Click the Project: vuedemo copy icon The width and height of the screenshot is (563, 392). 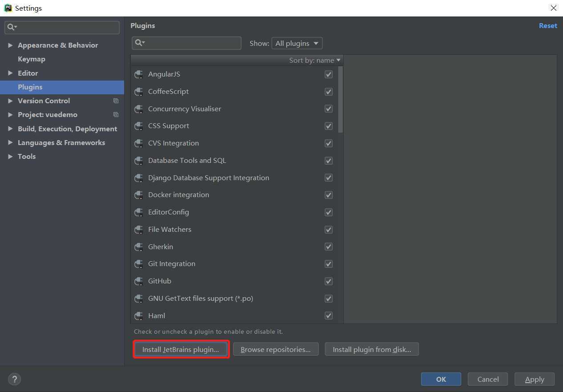(116, 115)
